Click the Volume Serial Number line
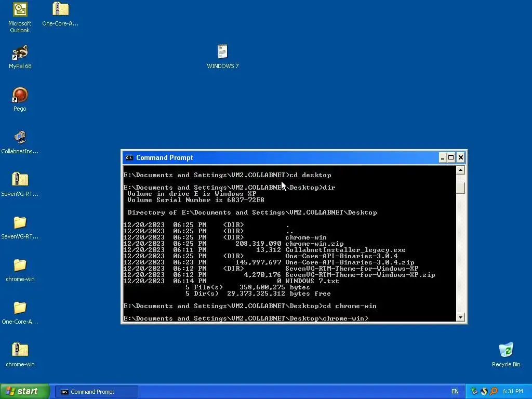The image size is (532, 399). (196, 200)
